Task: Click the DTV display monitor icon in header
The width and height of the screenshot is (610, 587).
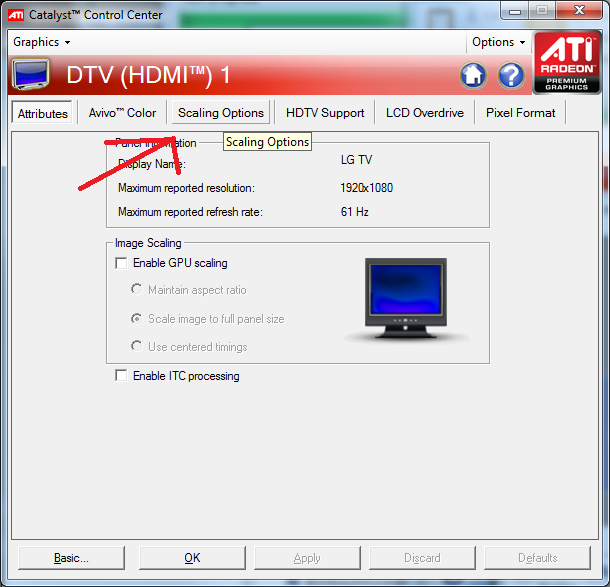Action: click(x=31, y=74)
